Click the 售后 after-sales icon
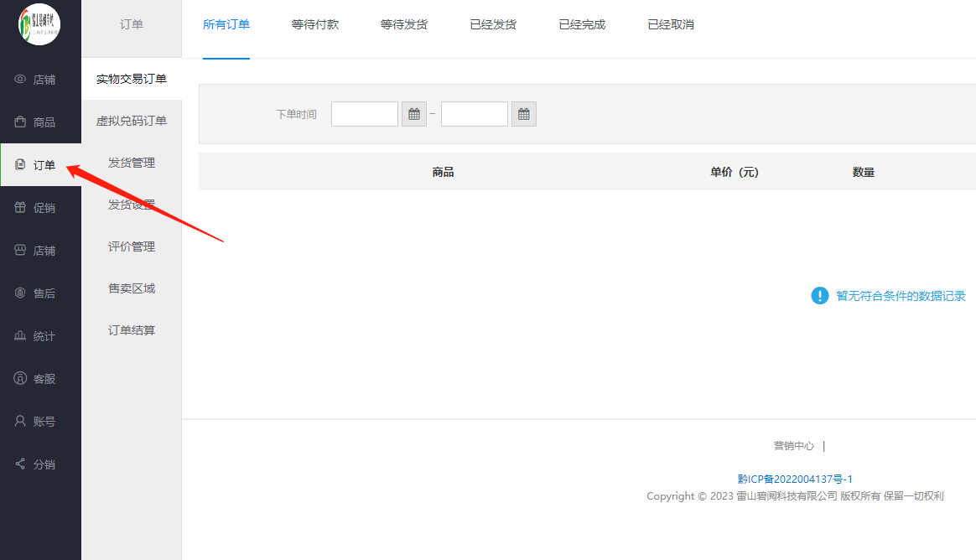This screenshot has width=976, height=560. tap(21, 293)
